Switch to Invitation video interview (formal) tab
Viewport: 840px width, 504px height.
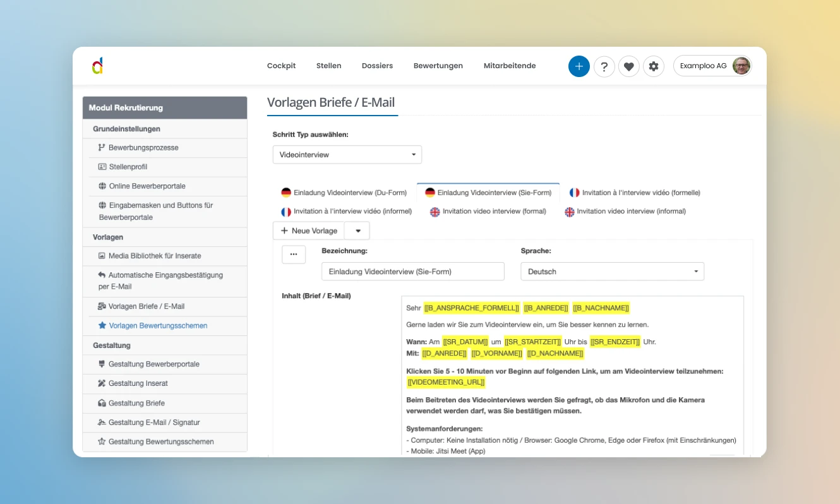(x=488, y=212)
